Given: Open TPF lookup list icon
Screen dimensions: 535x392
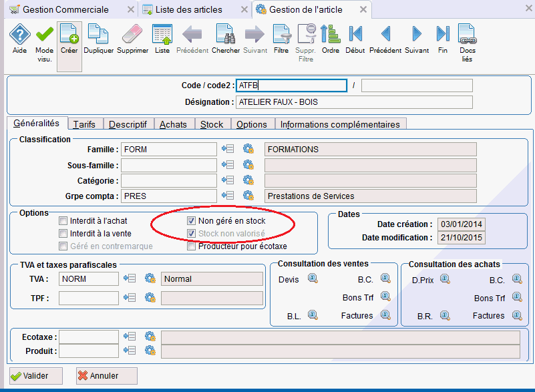Looking at the screenshot, I should [130, 297].
